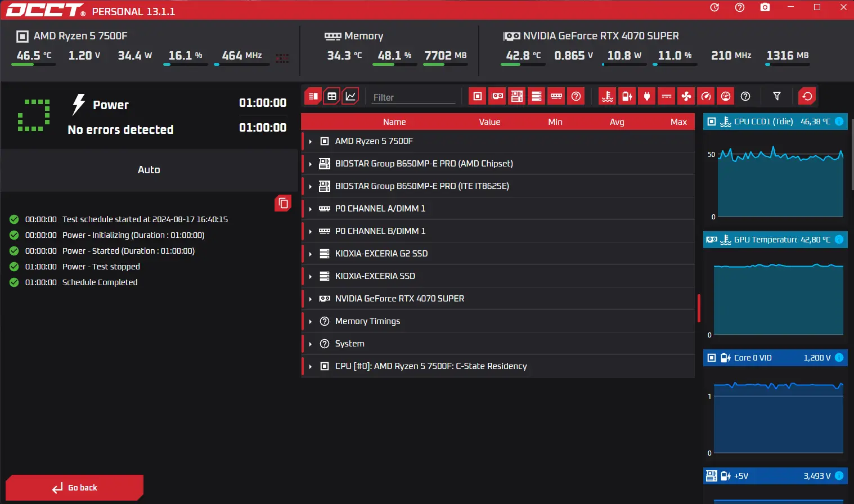Click the small dotted grid icon beside 464 MHz

[x=282, y=58]
